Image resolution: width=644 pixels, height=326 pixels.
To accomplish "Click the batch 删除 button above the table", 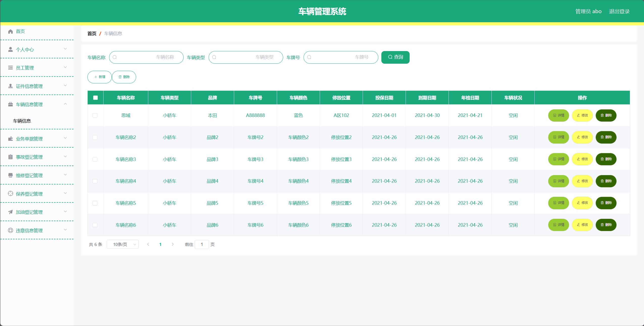I will click(124, 77).
